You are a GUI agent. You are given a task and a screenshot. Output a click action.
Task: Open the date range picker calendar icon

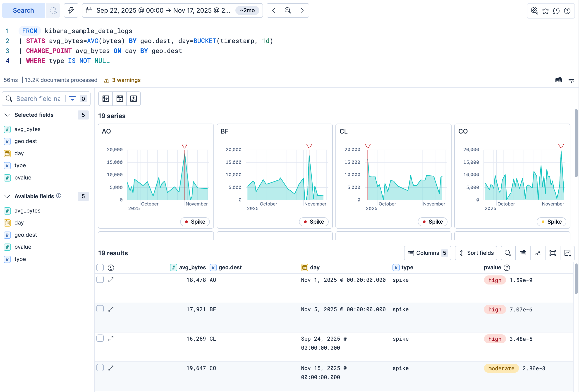coord(89,10)
